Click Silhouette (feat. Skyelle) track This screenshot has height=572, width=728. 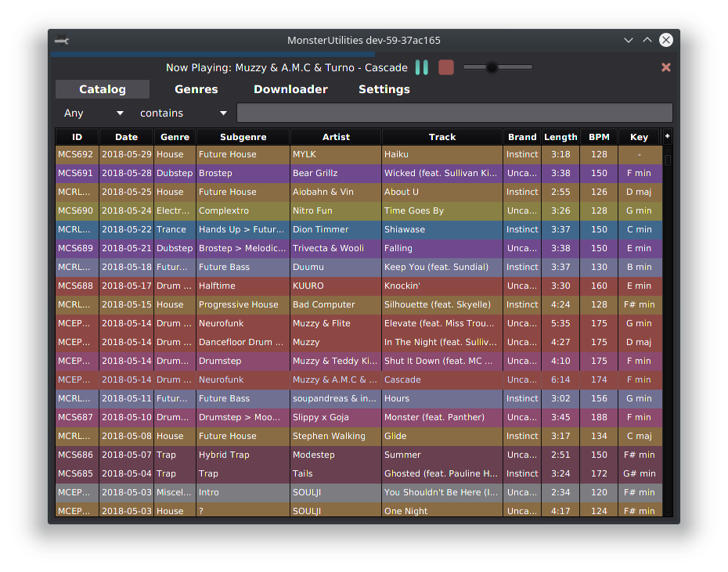tap(442, 304)
